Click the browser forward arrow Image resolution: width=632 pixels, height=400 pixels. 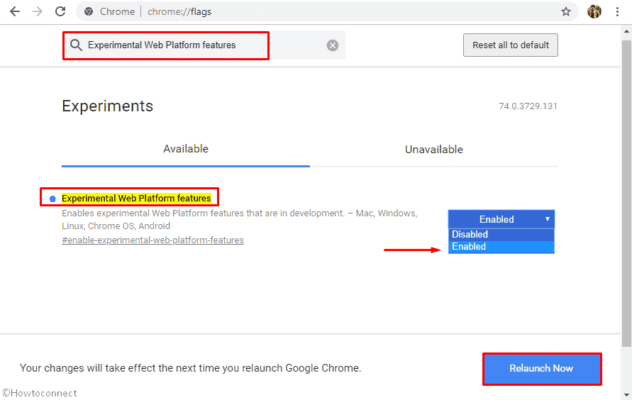(37, 12)
